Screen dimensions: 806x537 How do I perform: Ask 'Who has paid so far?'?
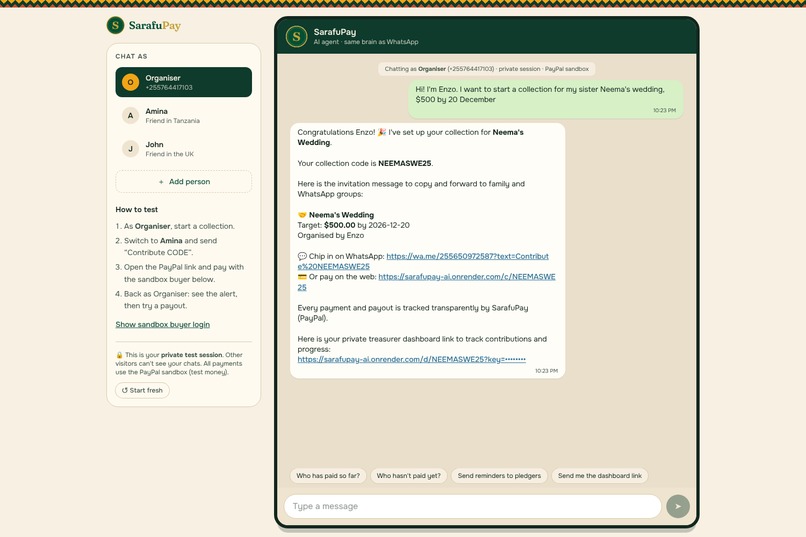pyautogui.click(x=328, y=476)
